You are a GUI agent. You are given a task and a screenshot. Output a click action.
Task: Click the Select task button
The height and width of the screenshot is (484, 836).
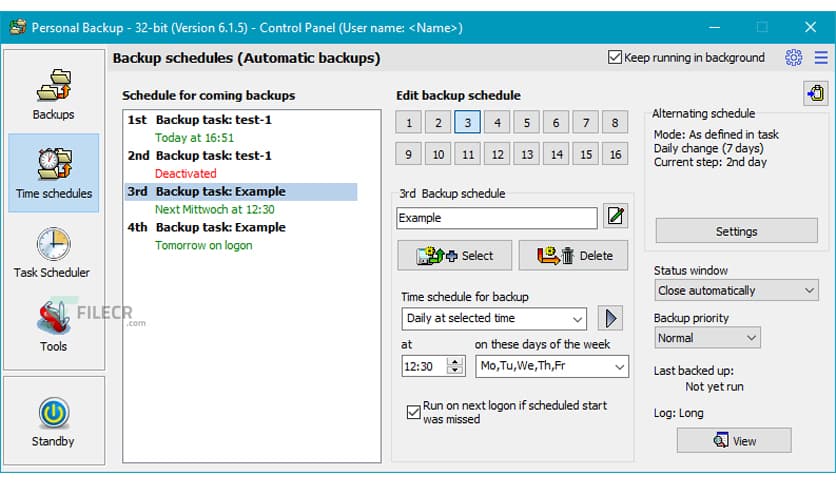pos(454,256)
